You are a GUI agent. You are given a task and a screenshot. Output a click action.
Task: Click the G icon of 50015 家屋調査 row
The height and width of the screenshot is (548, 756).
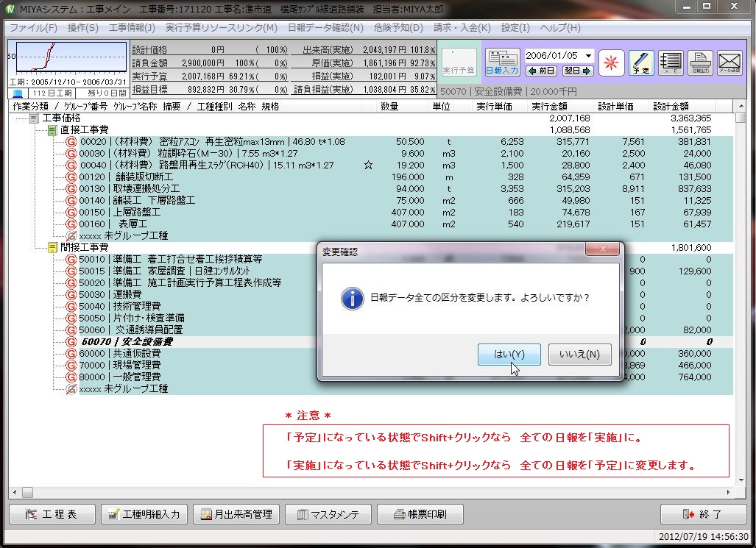click(x=71, y=271)
